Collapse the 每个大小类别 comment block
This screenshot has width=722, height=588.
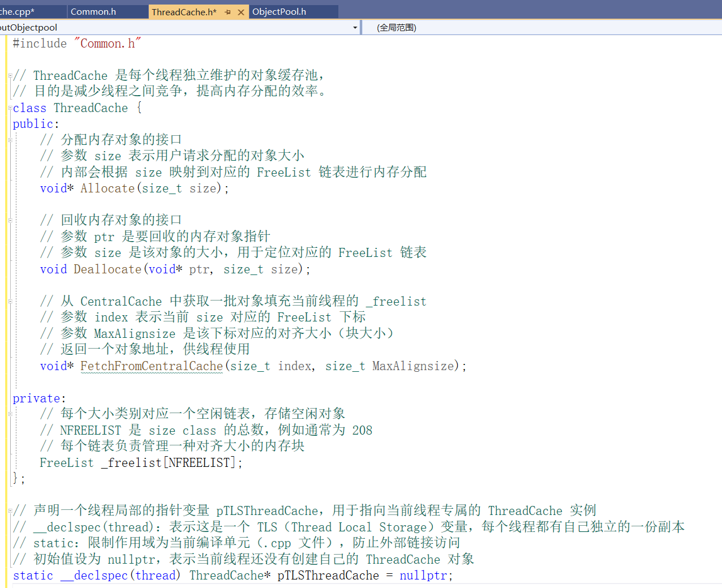click(10, 414)
